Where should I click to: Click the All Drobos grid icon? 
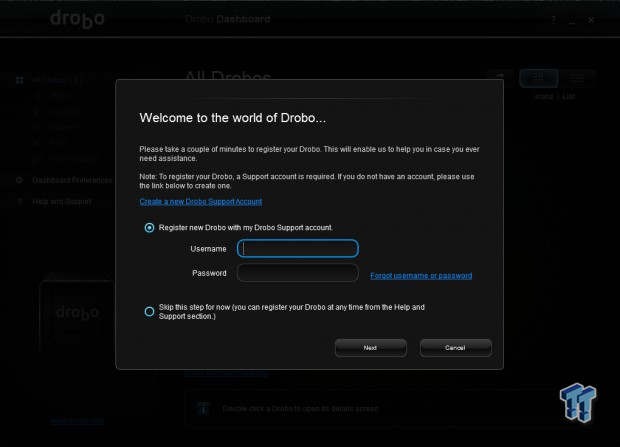[19, 80]
